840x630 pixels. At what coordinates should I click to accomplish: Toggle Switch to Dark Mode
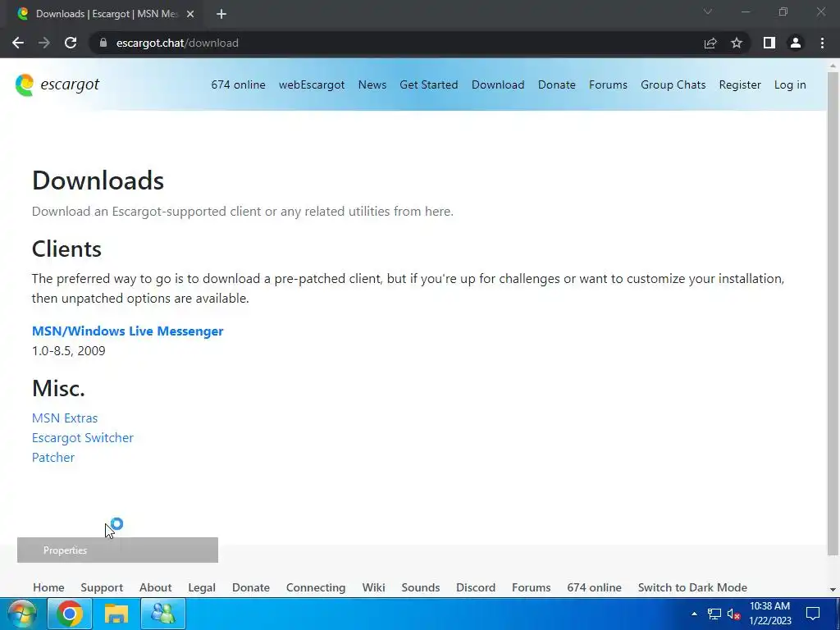coord(692,587)
